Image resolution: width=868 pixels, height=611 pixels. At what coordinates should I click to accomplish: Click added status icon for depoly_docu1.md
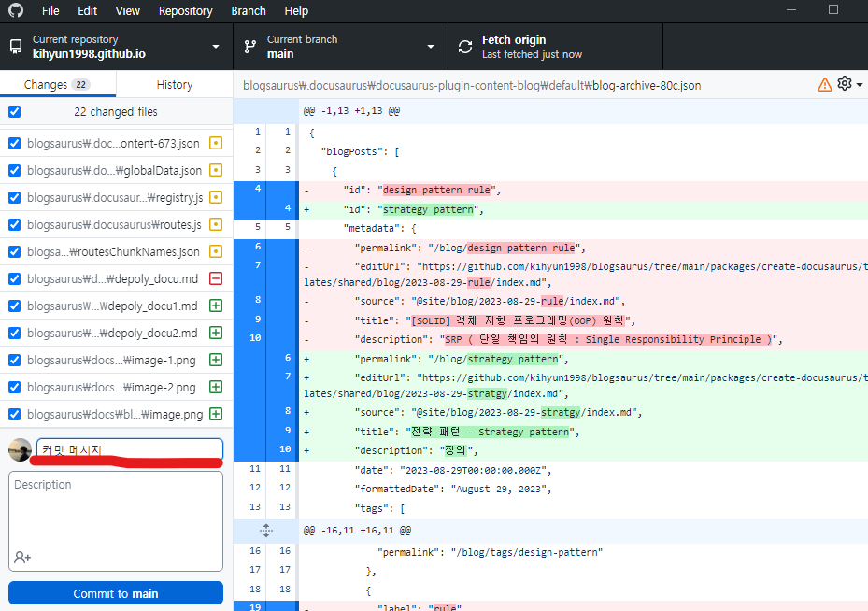tap(216, 306)
